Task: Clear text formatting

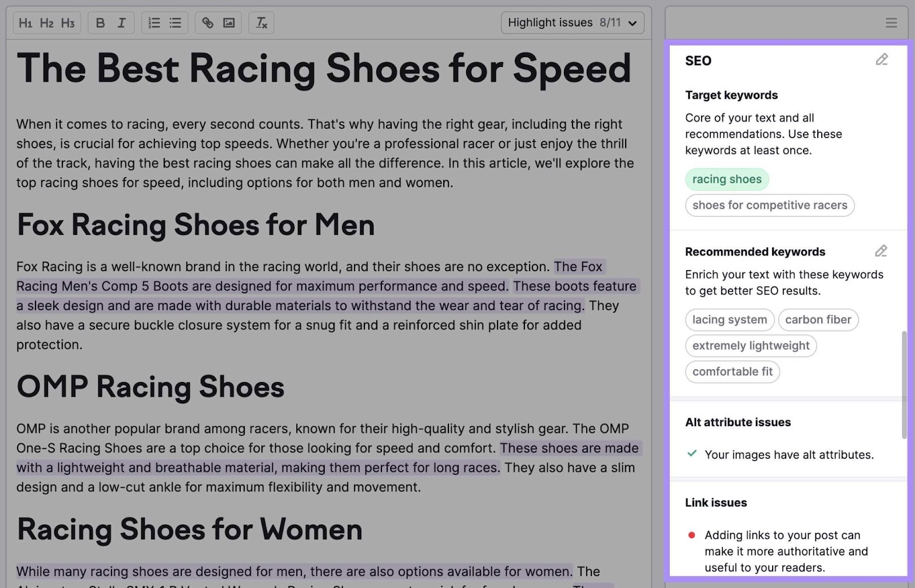Action: pyautogui.click(x=261, y=23)
